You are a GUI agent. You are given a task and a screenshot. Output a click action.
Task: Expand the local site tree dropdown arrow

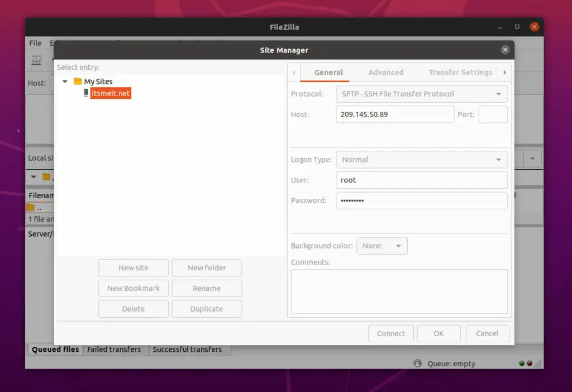(34, 177)
